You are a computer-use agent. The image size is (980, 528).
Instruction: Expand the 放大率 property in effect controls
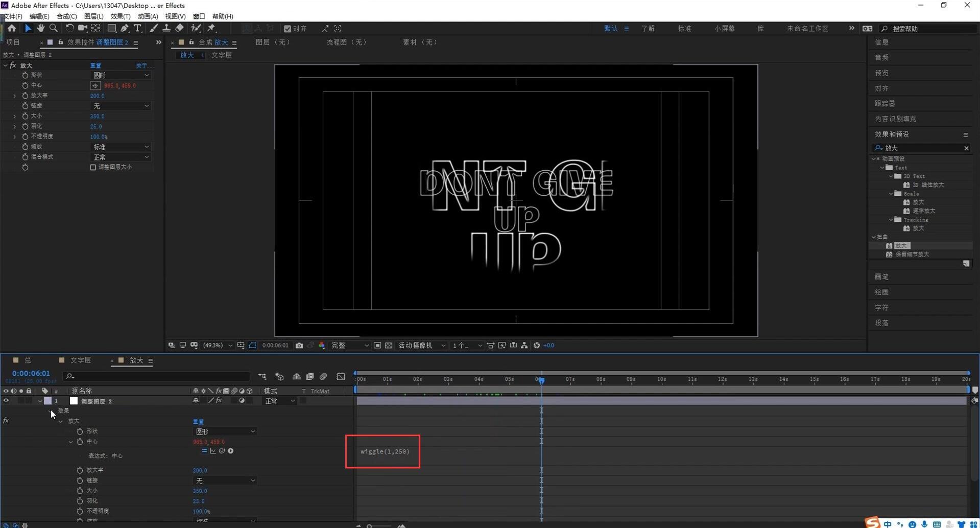[x=14, y=96]
